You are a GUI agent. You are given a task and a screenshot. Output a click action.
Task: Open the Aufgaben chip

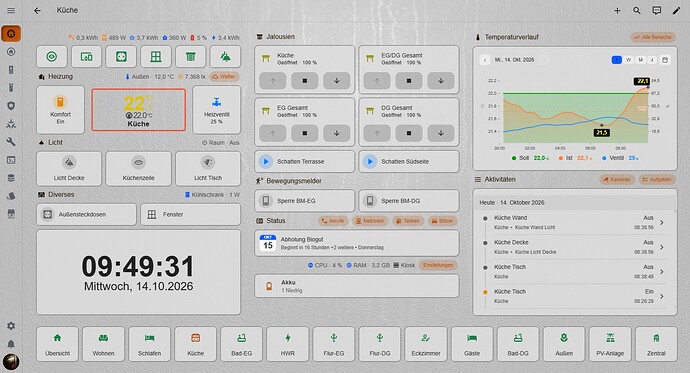coord(657,179)
